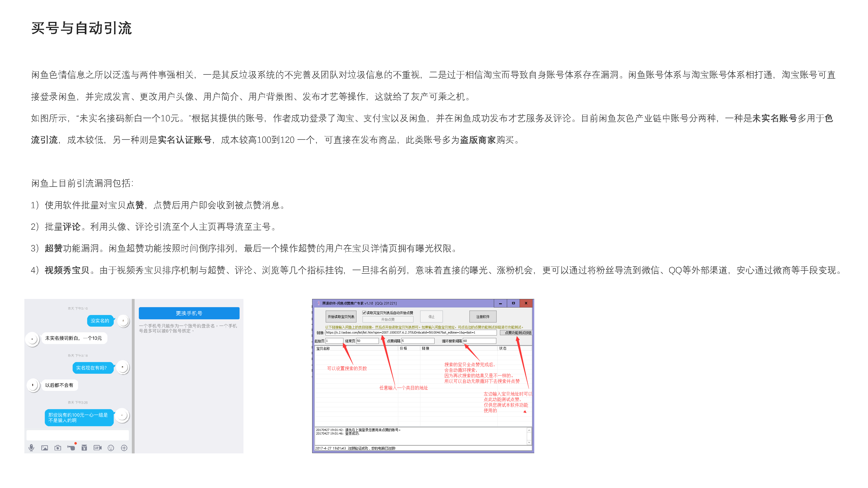The image size is (868, 488).
Task: Click the camera icon in chat toolbar
Action: coord(58,448)
